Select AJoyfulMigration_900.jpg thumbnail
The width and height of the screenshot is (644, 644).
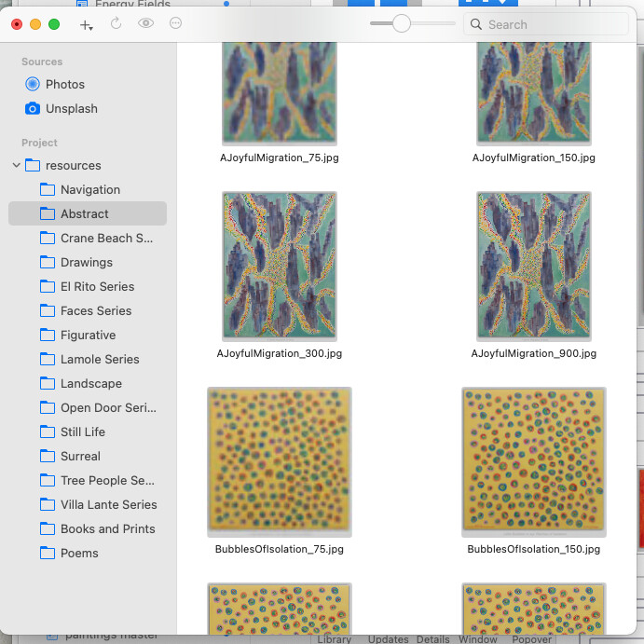(x=533, y=267)
